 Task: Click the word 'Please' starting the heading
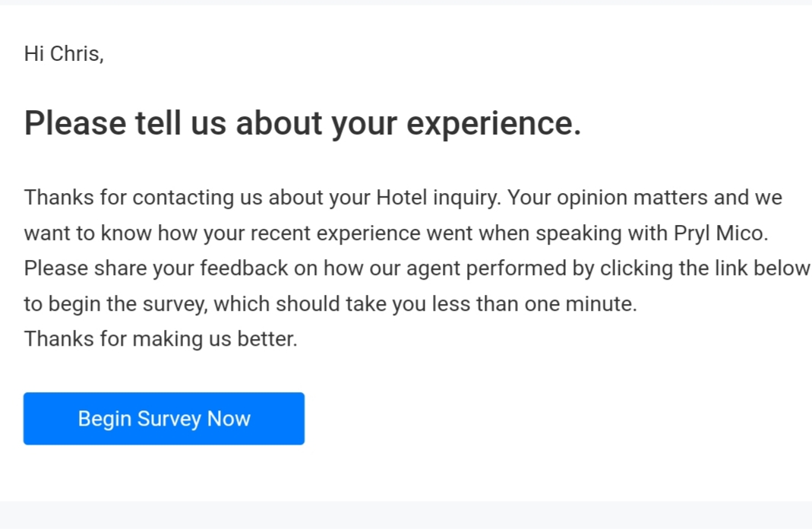(x=74, y=123)
